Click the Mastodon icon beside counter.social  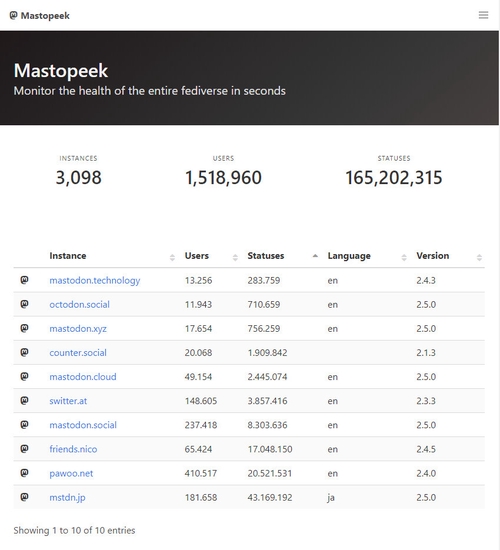coord(24,352)
